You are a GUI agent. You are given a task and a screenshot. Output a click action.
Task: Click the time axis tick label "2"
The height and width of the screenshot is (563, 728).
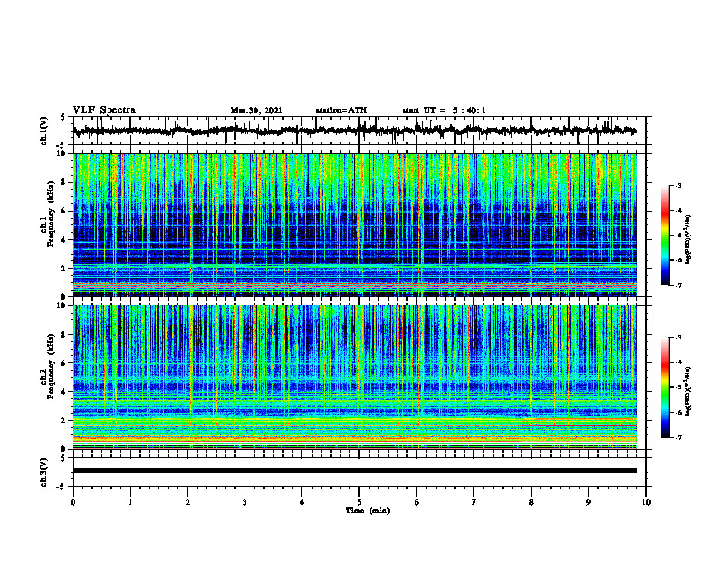(188, 502)
